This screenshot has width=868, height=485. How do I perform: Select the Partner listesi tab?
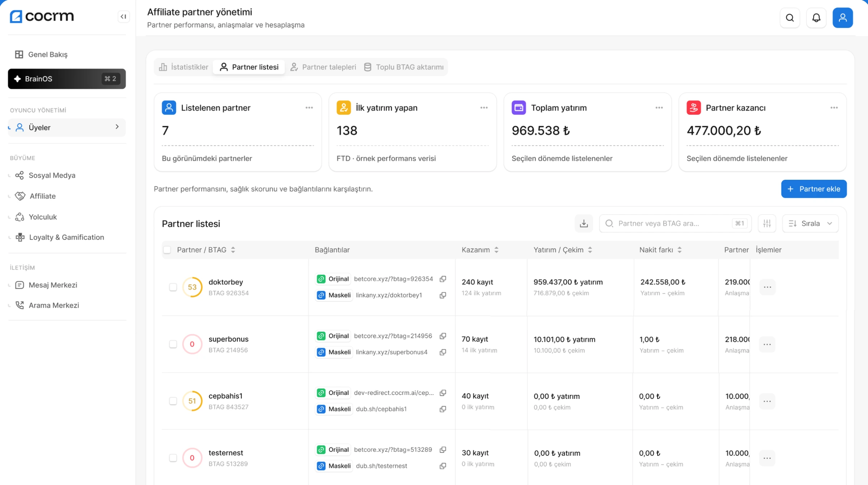pyautogui.click(x=249, y=67)
